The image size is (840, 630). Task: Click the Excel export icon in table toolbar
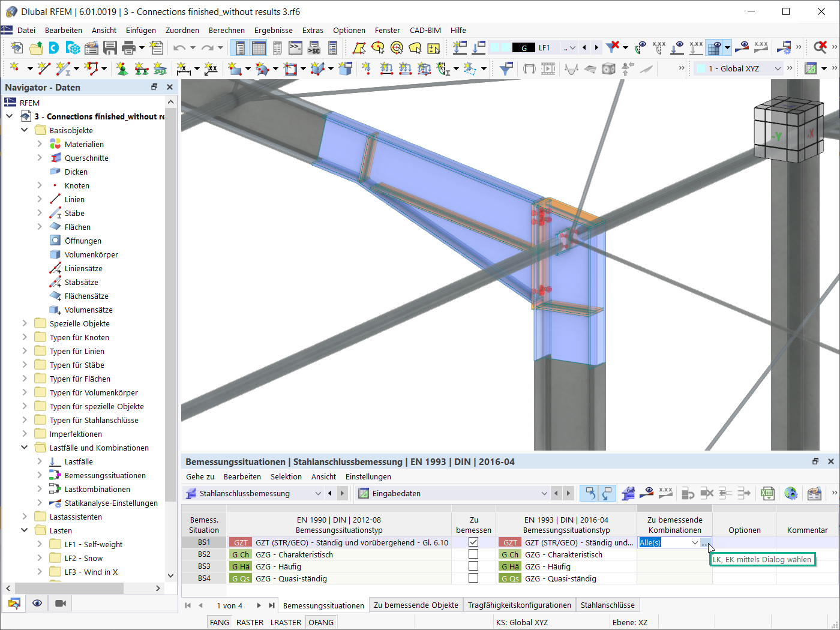pyautogui.click(x=767, y=493)
